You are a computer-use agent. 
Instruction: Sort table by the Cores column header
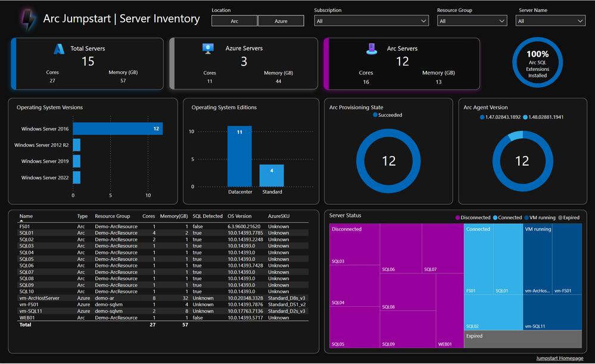click(148, 216)
